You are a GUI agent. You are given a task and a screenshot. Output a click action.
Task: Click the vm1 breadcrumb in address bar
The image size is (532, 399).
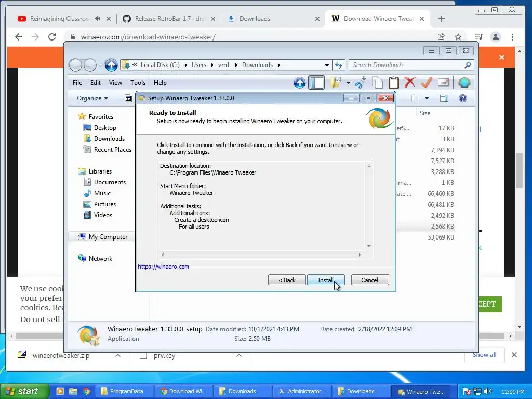point(224,65)
